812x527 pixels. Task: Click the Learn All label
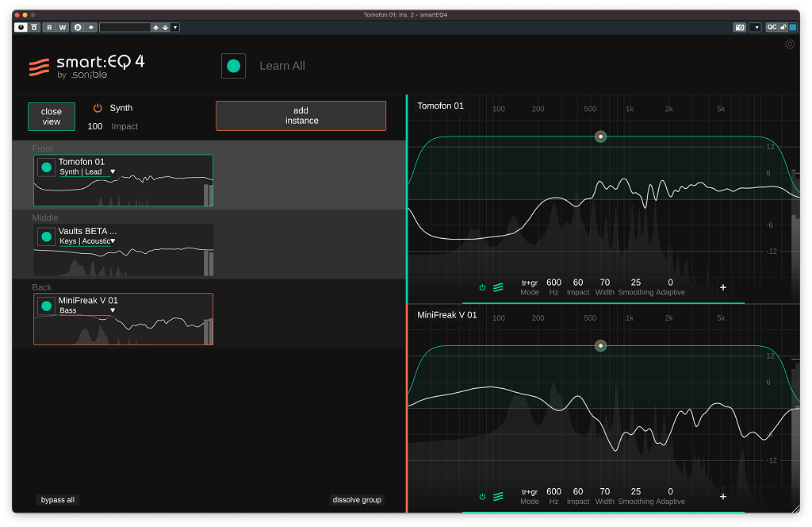282,66
